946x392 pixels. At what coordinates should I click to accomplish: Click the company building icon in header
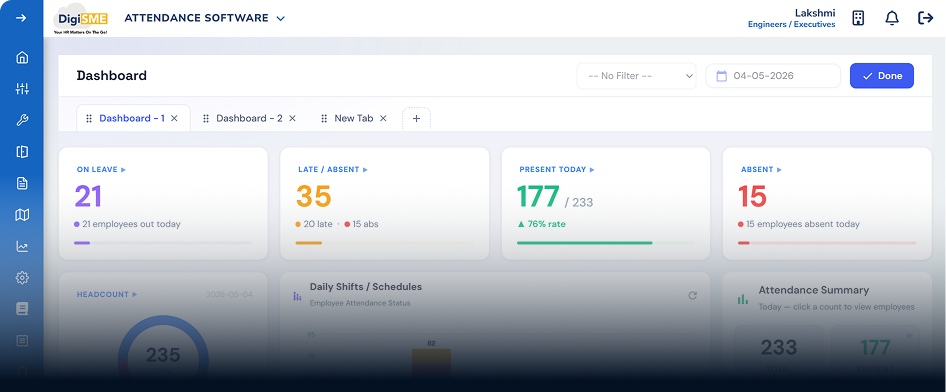coord(858,18)
